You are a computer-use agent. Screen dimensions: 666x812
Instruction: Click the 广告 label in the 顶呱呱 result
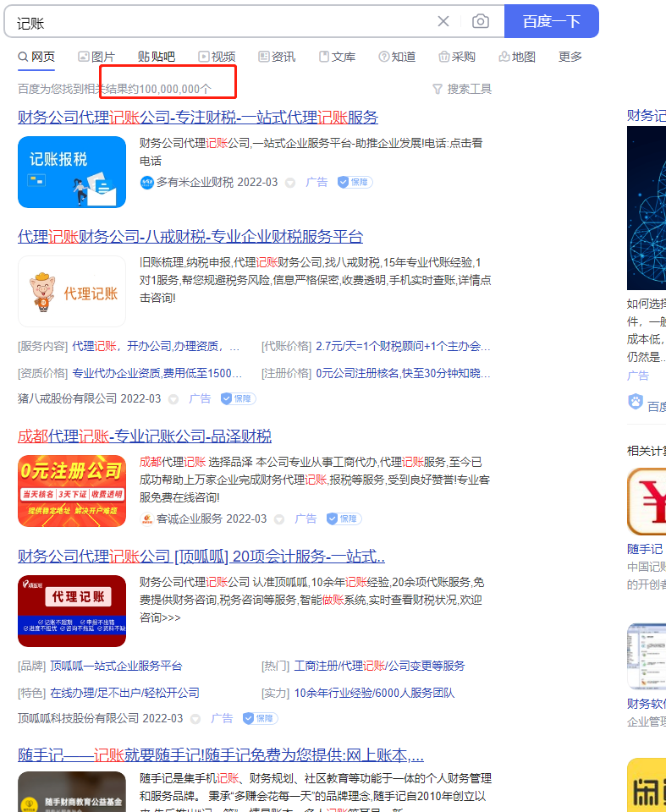(x=222, y=718)
